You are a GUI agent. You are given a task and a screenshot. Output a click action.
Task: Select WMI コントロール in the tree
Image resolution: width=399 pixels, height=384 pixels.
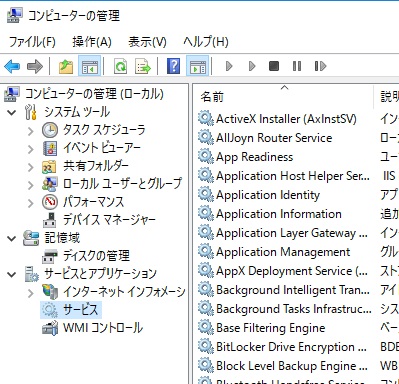(103, 328)
